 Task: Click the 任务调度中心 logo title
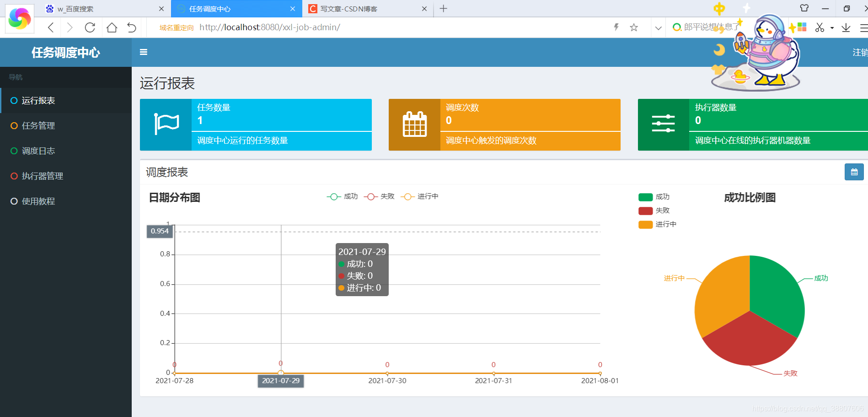tap(66, 53)
